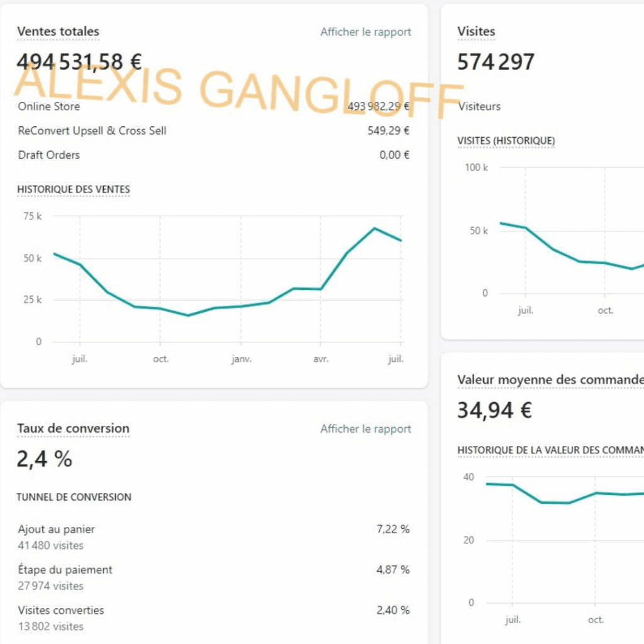
Task: Click the 'Ventes totales' card title
Action: pyautogui.click(x=58, y=31)
